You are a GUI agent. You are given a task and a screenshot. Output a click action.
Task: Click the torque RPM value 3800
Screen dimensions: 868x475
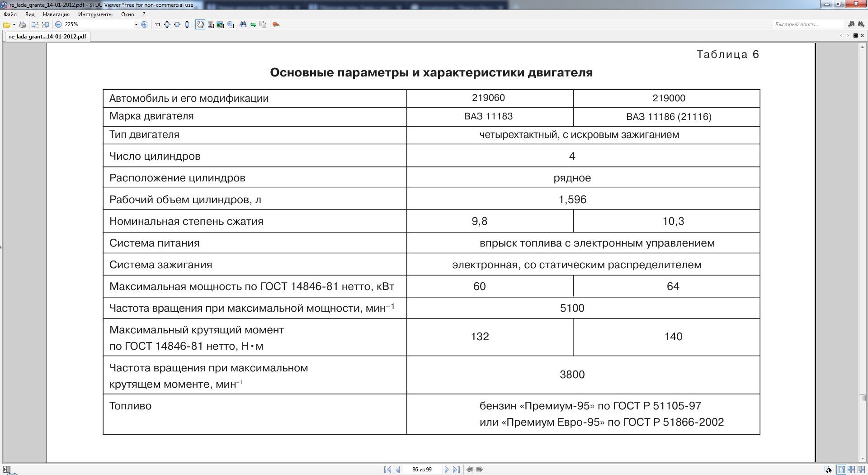(572, 375)
